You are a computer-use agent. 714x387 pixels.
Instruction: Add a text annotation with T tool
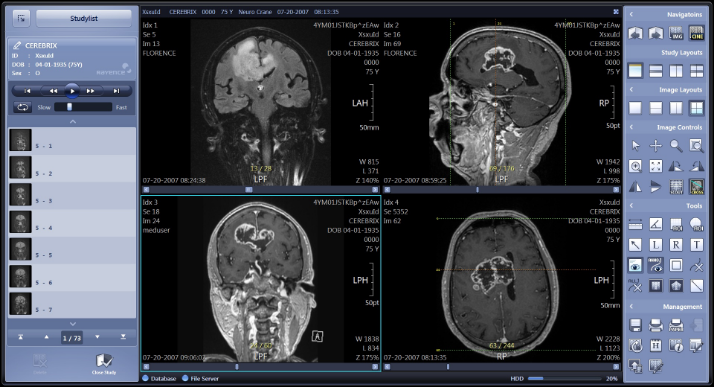tap(696, 245)
